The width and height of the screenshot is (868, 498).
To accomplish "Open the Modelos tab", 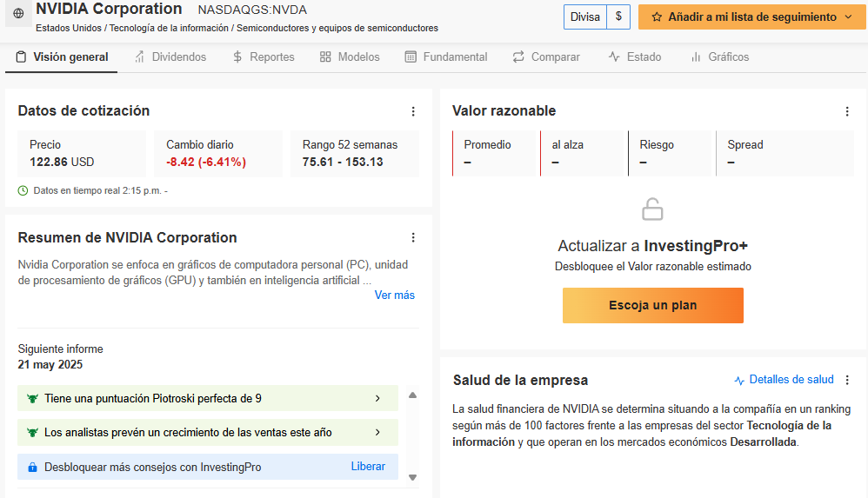I will click(x=350, y=57).
